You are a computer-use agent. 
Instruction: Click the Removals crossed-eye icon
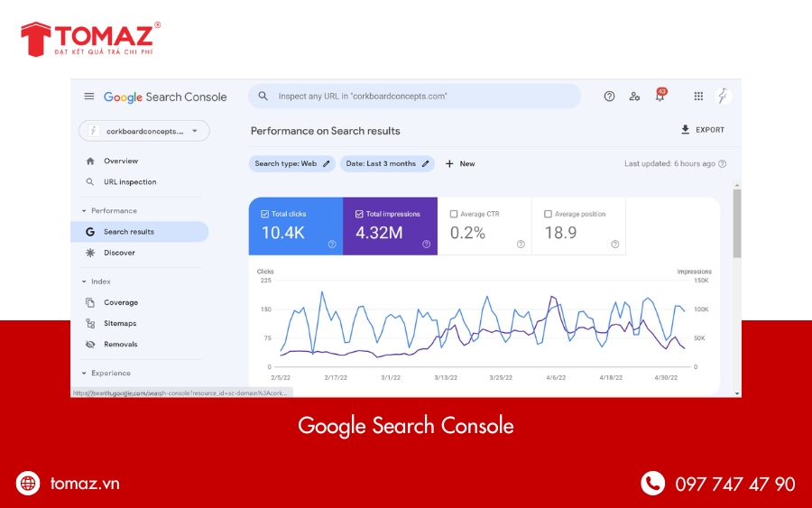pos(90,345)
